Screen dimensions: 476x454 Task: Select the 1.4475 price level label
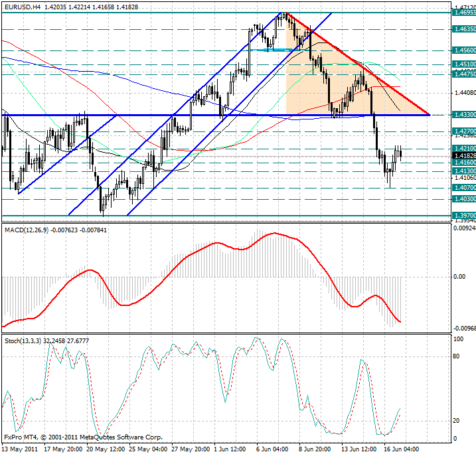click(x=464, y=74)
